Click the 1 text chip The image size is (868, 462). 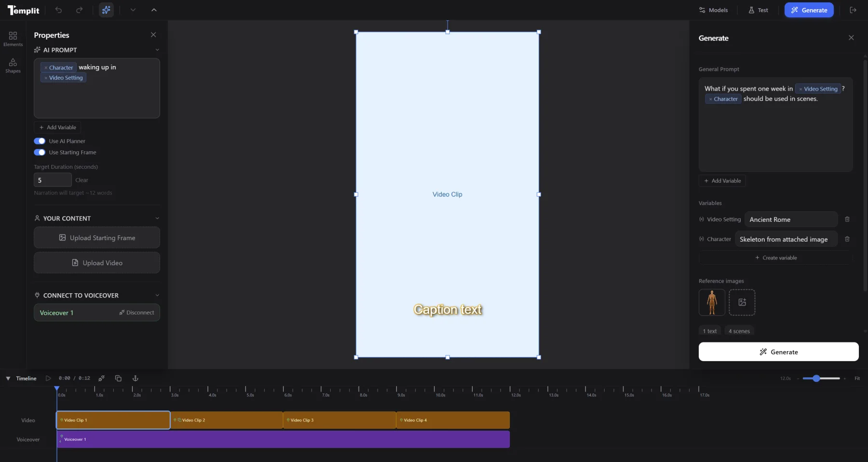coord(710,331)
